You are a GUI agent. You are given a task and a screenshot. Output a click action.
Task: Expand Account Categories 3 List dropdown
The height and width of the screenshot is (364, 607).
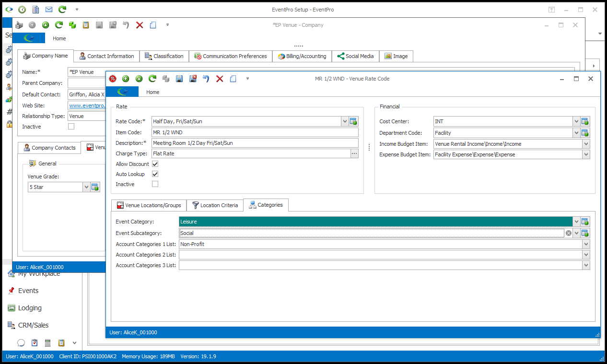pos(586,265)
